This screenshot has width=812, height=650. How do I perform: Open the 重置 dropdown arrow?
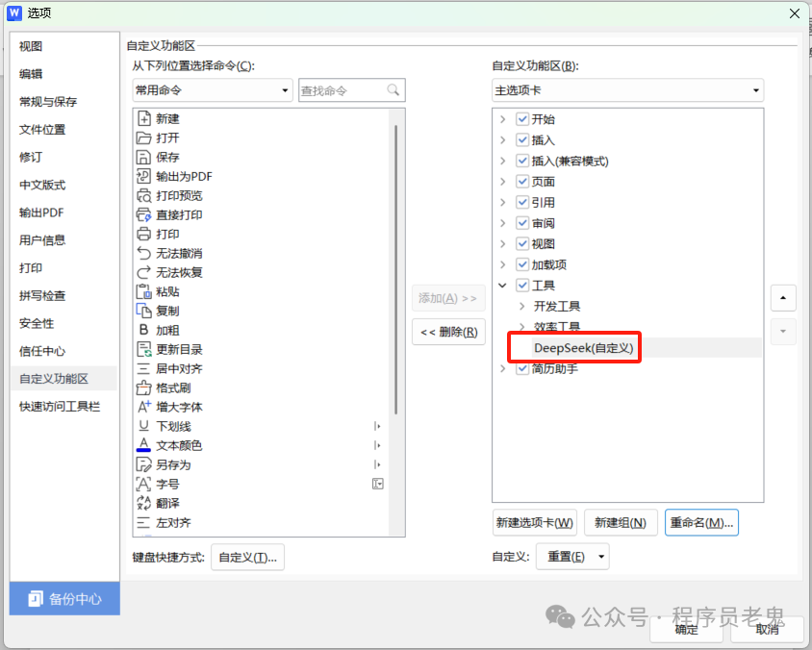(601, 557)
